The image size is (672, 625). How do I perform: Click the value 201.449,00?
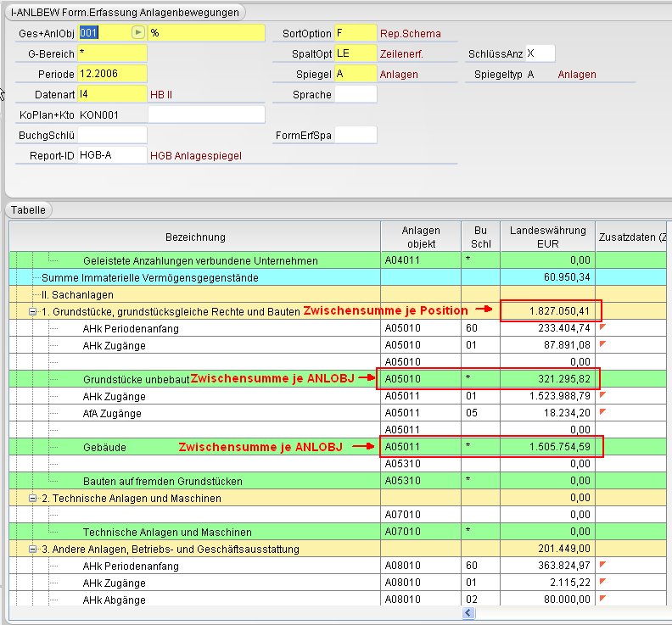pyautogui.click(x=564, y=549)
